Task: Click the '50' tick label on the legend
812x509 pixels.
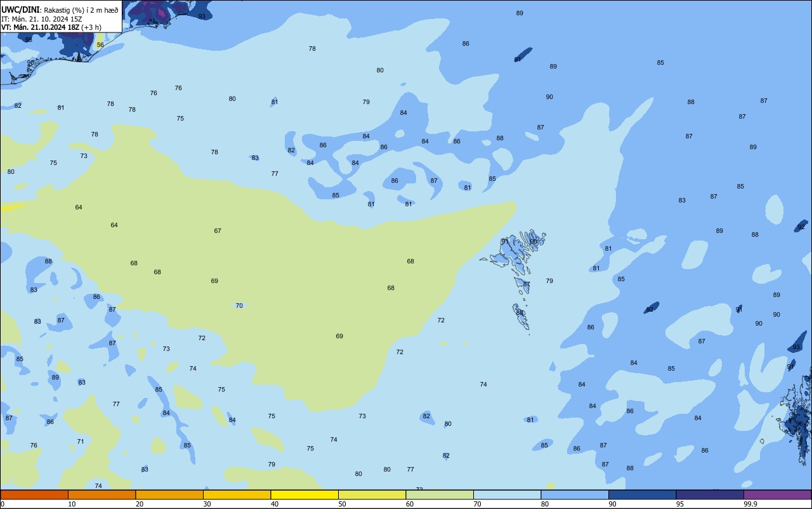Action: tap(342, 504)
